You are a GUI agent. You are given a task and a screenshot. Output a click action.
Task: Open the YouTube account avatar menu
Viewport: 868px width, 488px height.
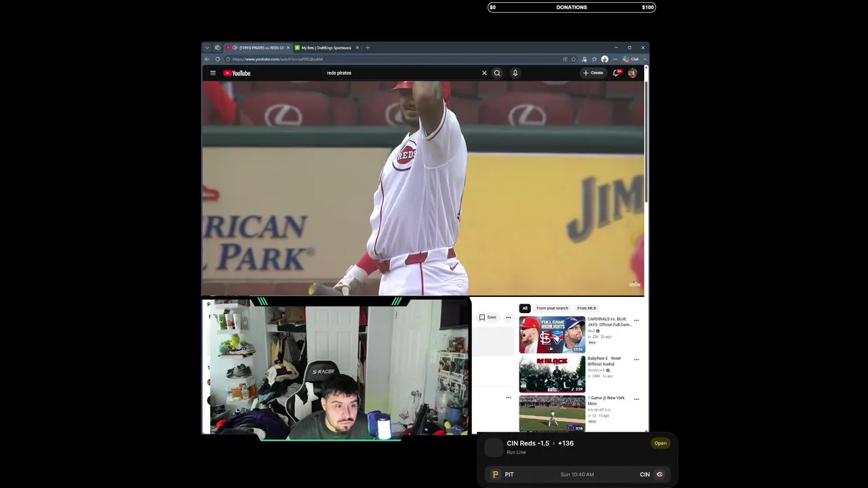[632, 73]
